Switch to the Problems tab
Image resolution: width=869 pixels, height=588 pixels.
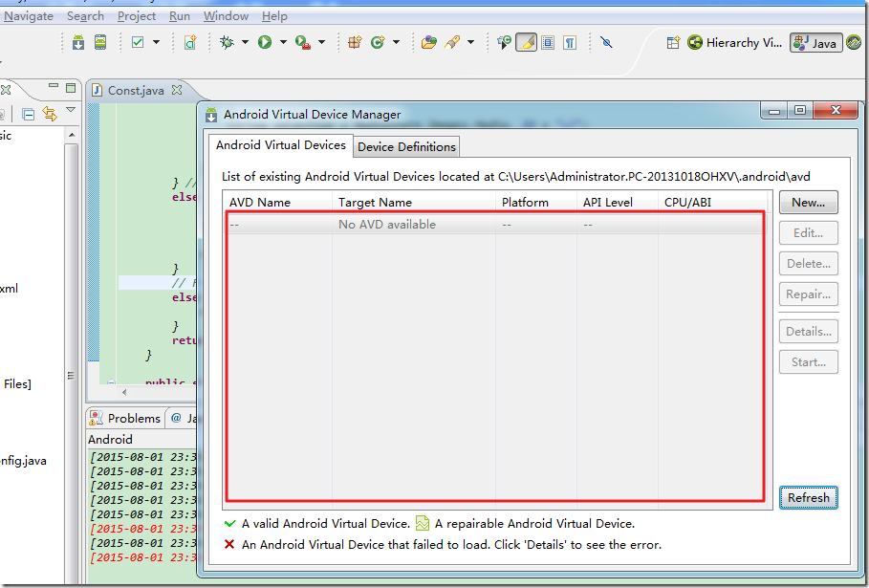126,418
